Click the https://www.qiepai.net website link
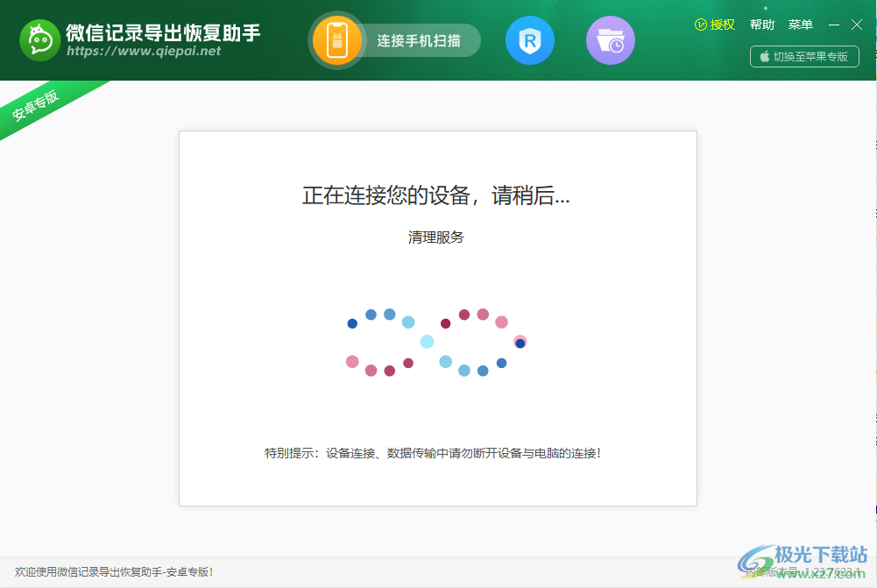This screenshot has height=588, width=877. click(x=144, y=52)
